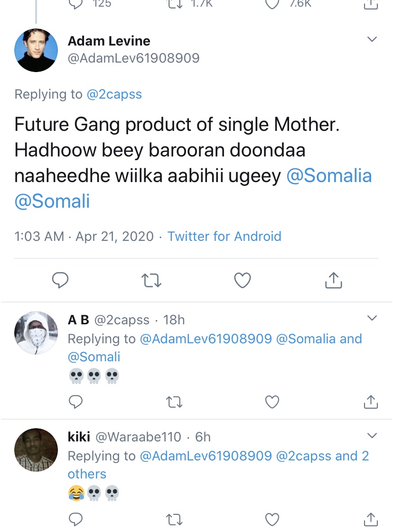This screenshot has height=532, width=393.
Task: Open the Twitter for Android source link
Action: coord(224,236)
